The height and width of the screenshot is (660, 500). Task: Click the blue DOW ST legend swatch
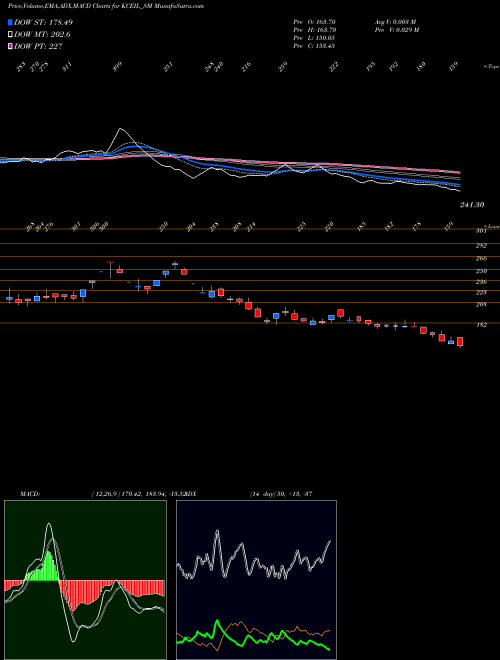(10, 22)
